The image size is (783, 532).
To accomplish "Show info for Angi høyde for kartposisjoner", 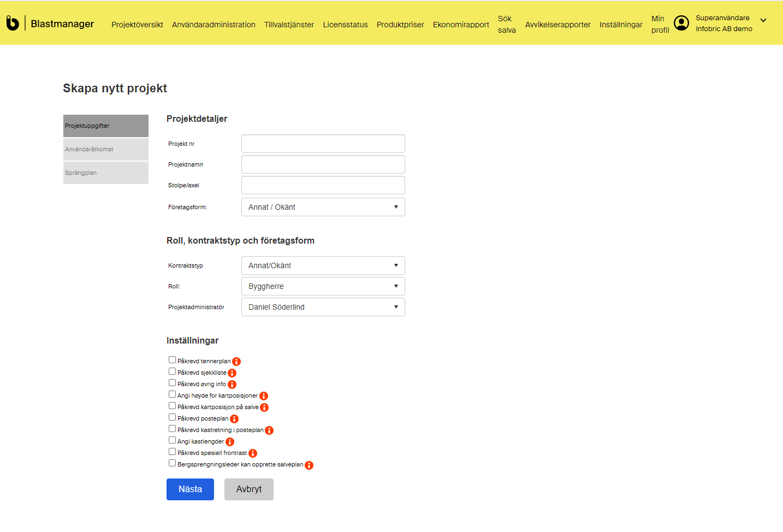I will (x=264, y=396).
